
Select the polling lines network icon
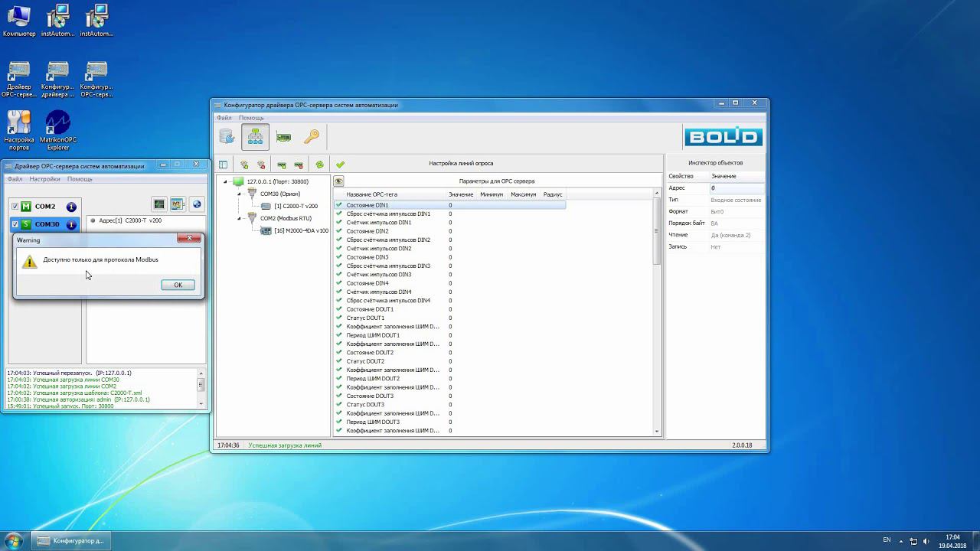(x=255, y=137)
